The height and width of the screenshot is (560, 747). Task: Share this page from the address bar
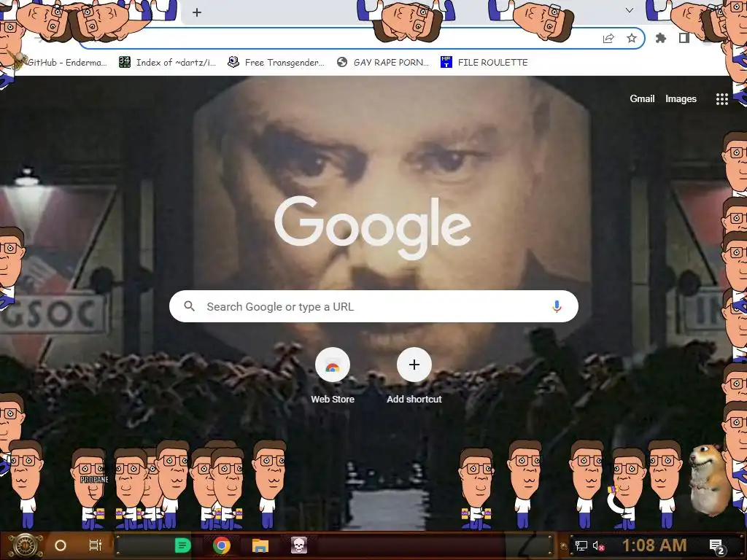608,38
